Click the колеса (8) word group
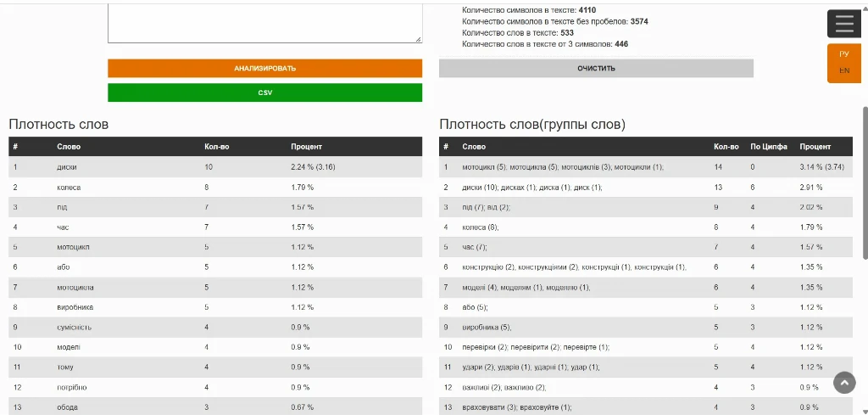 coord(481,227)
